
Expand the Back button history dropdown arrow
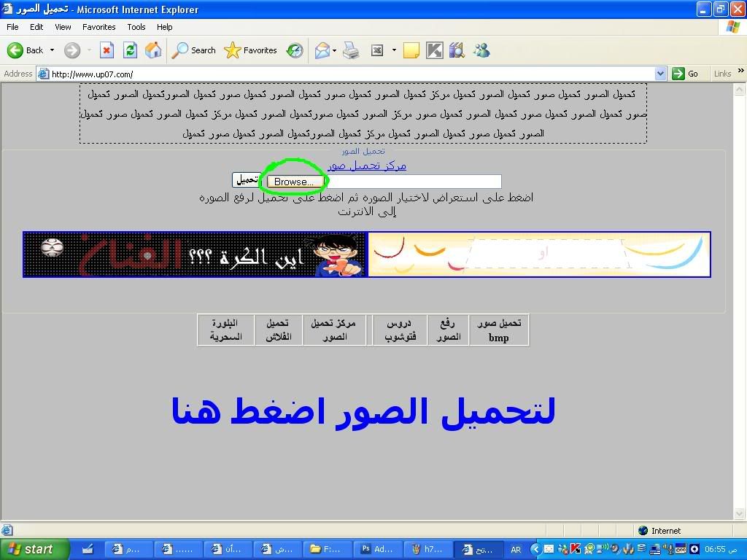tap(52, 50)
